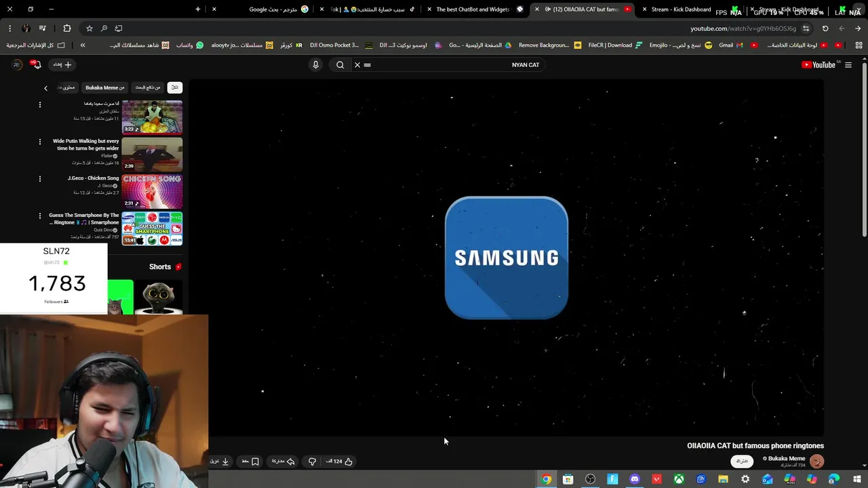Open options for J.Geco Chicken Song video
Viewport: 868px width, 488px height.
coord(39,179)
